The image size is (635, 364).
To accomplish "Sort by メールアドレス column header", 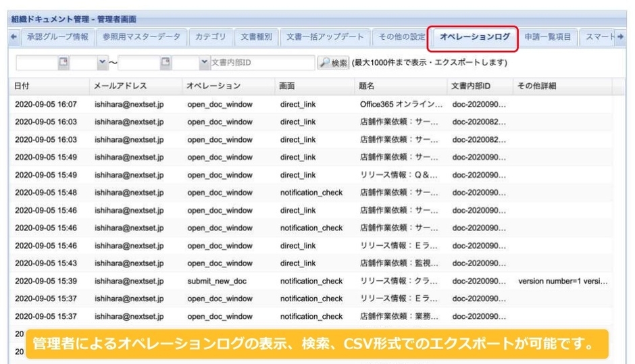I will click(x=136, y=86).
